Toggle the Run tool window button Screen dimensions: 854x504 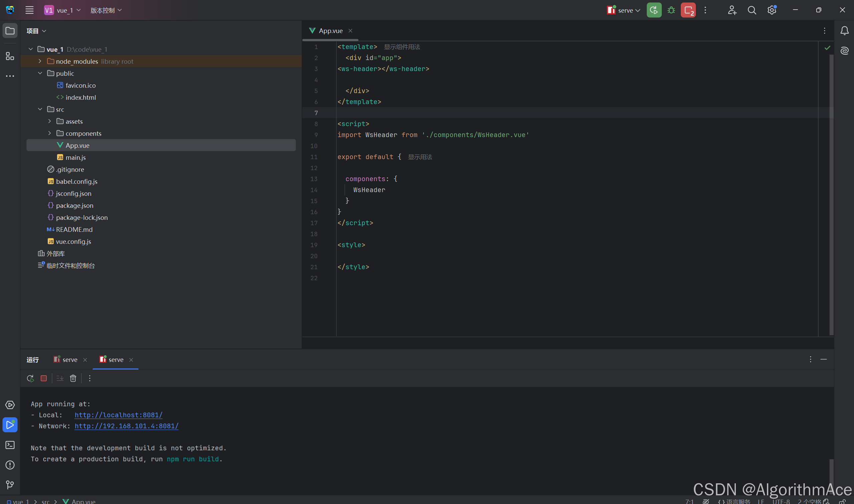[10, 425]
